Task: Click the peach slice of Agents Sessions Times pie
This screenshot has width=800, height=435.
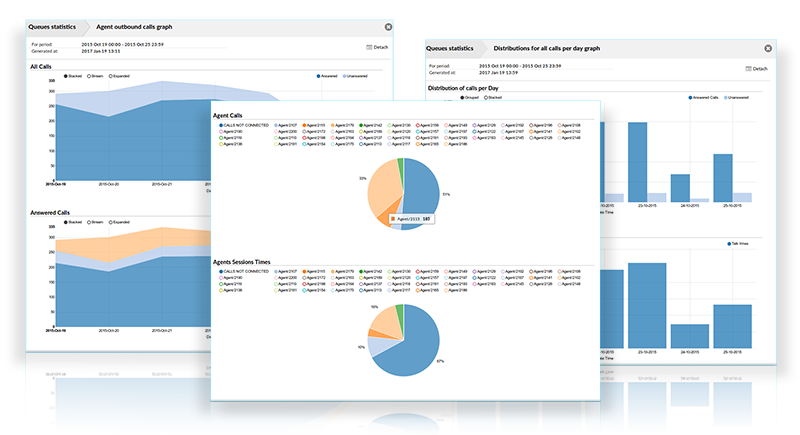Action: click(385, 320)
